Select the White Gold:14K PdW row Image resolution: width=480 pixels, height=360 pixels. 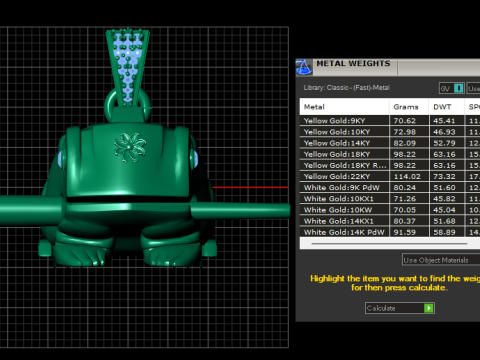[x=390, y=232]
